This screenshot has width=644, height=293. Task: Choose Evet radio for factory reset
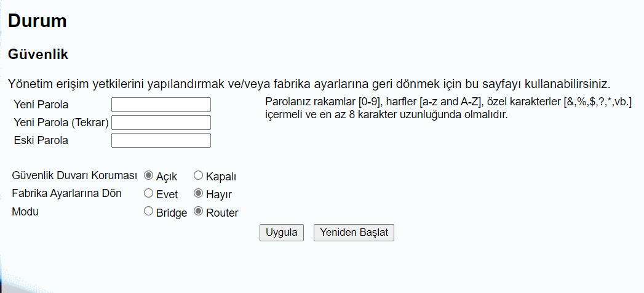coord(148,194)
